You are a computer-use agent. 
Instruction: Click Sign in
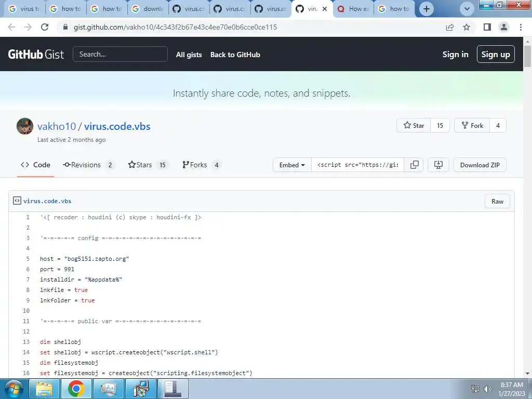(x=455, y=54)
